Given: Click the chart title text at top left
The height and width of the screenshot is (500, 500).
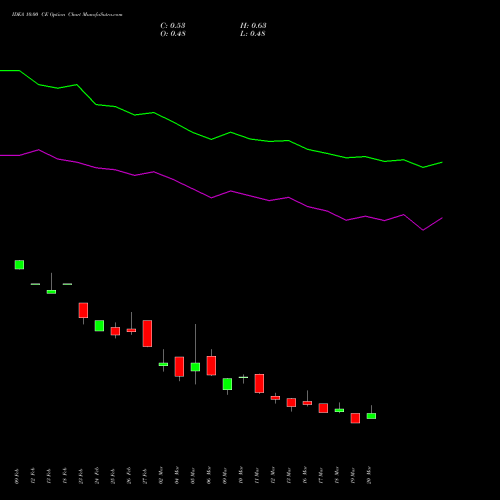Looking at the screenshot, I should (x=67, y=15).
